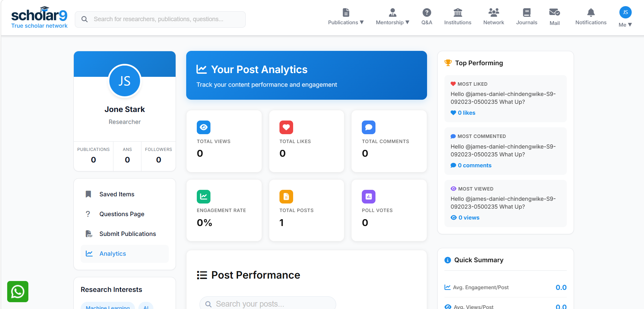Open the Network page
Viewport: 644px width, 309px height.
494,17
